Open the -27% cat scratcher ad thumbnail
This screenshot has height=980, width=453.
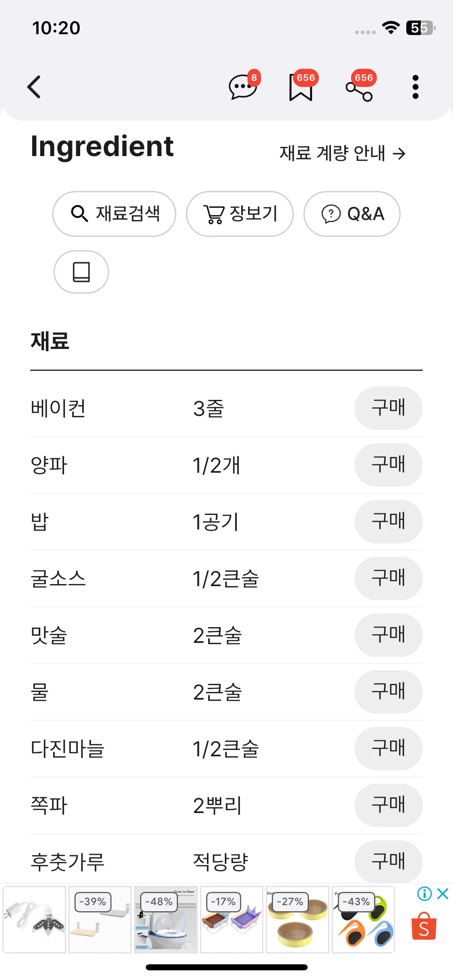pyautogui.click(x=298, y=920)
